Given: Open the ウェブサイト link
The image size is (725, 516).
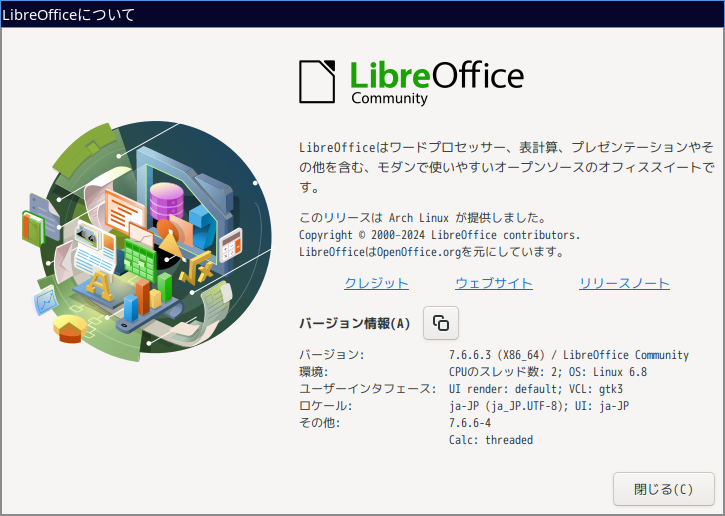Looking at the screenshot, I should point(494,283).
